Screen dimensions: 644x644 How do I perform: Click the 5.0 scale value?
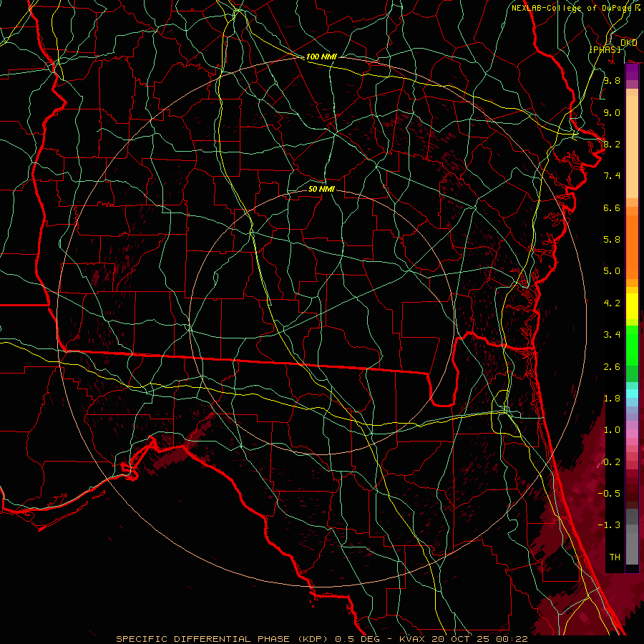pyautogui.click(x=612, y=271)
